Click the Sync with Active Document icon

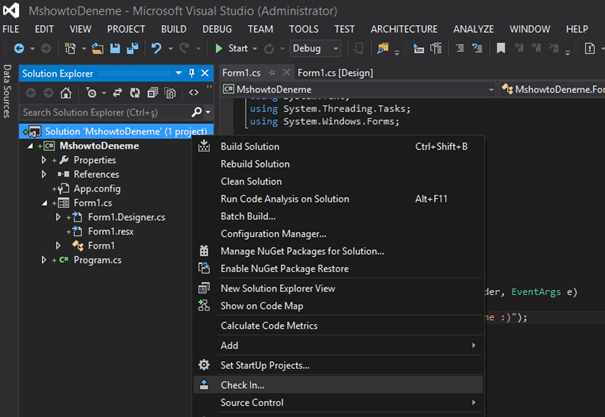click(x=117, y=93)
